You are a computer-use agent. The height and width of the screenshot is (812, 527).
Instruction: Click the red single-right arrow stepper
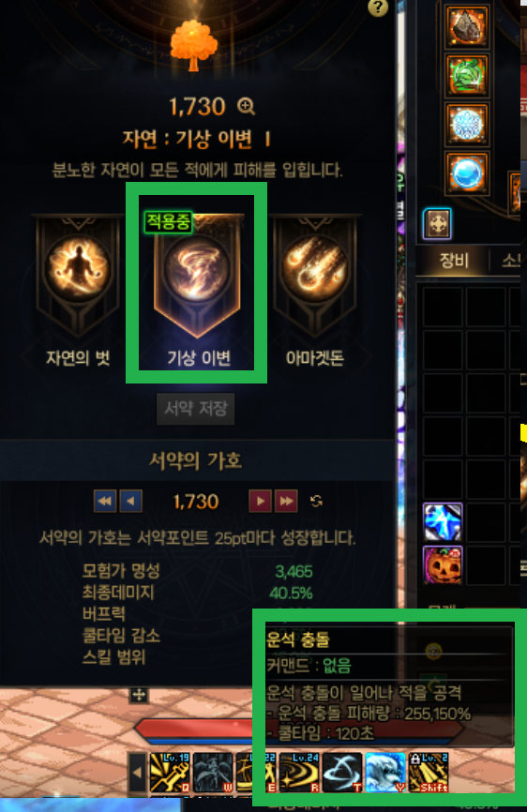[261, 501]
